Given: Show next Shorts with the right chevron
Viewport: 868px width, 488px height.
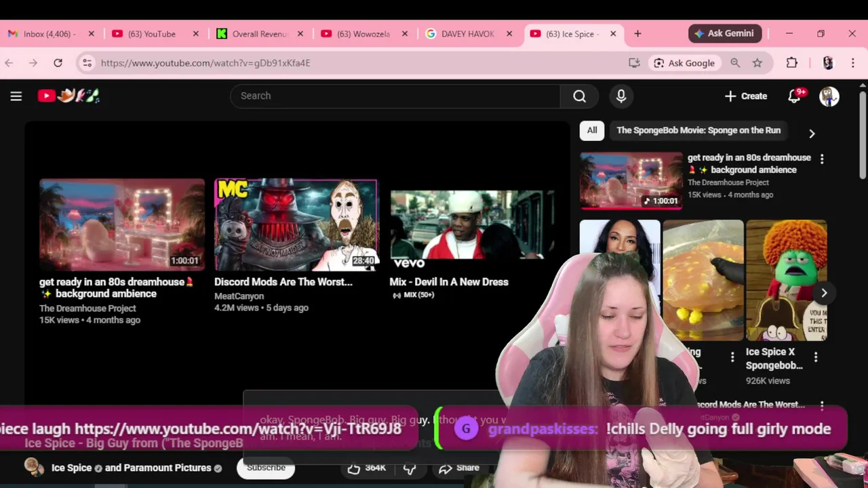Looking at the screenshot, I should pos(824,293).
